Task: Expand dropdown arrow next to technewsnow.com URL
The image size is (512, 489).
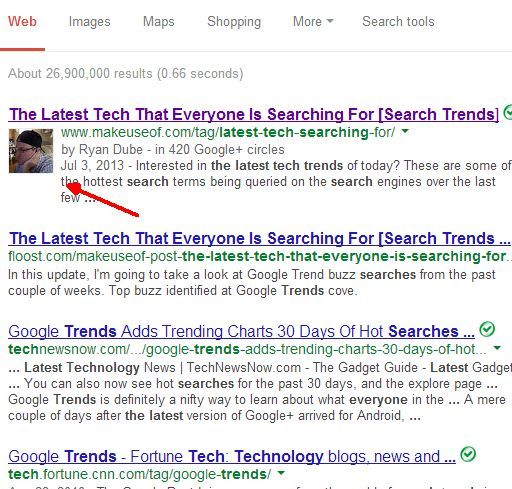Action: pos(497,348)
